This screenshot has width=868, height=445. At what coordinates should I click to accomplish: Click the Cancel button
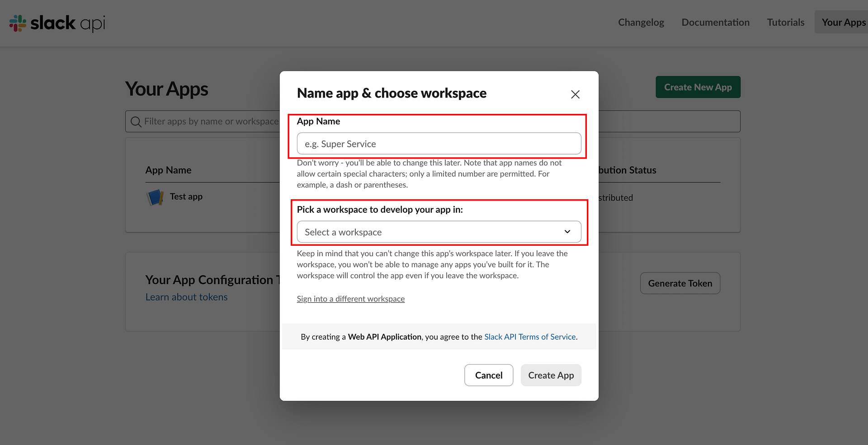[x=489, y=375]
